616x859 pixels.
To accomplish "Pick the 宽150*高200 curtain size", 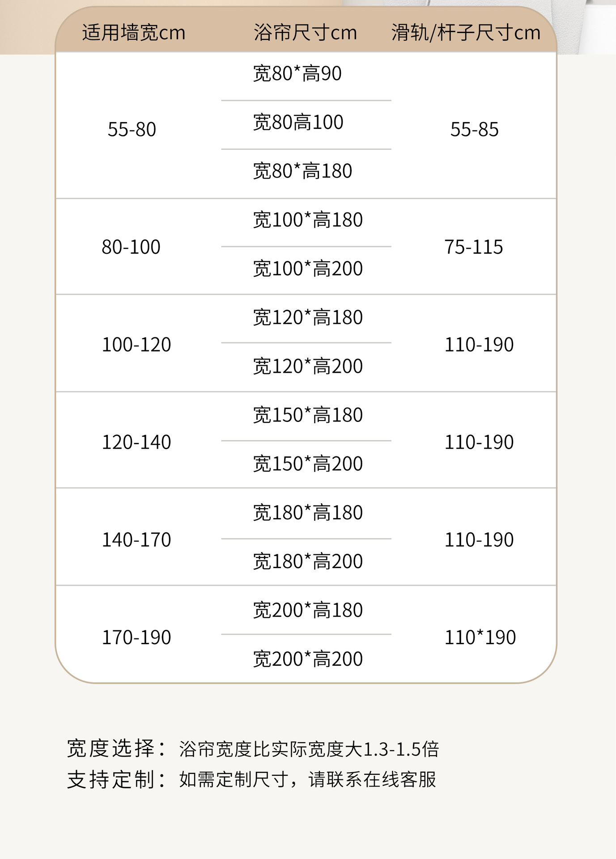I will pyautogui.click(x=308, y=464).
